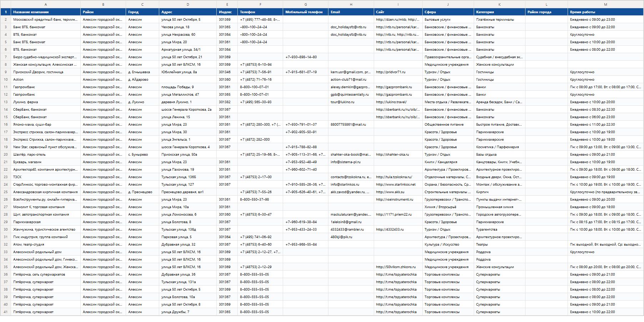Select the 'д. Преснецово' city cell

142,192
